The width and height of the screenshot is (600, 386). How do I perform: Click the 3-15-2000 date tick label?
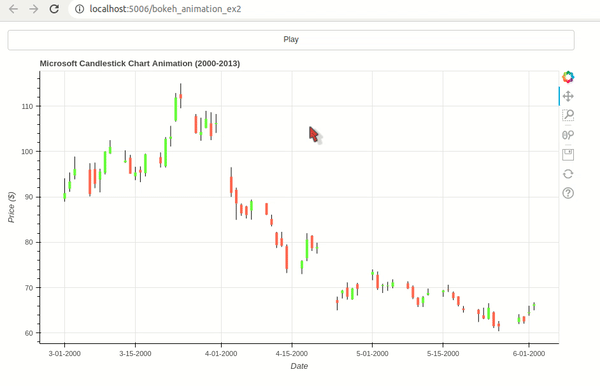[135, 353]
